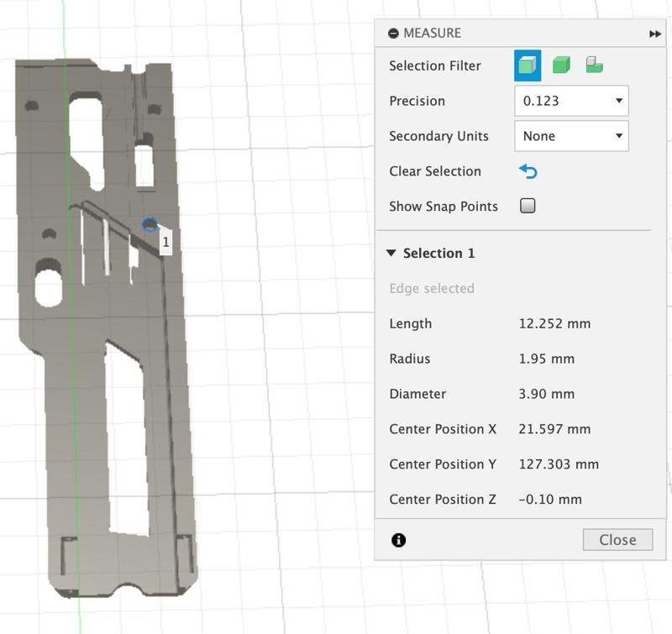Click the Close button
This screenshot has width=672, height=634.
click(x=617, y=540)
